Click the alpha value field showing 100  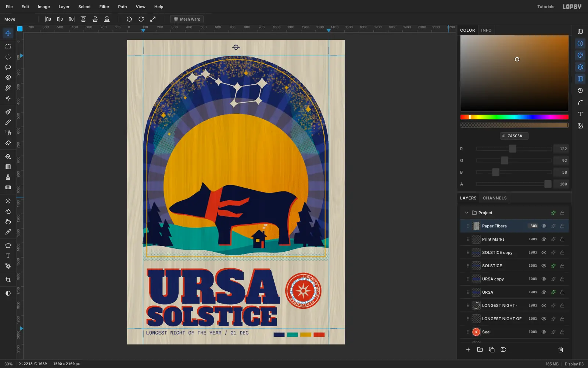click(x=561, y=184)
